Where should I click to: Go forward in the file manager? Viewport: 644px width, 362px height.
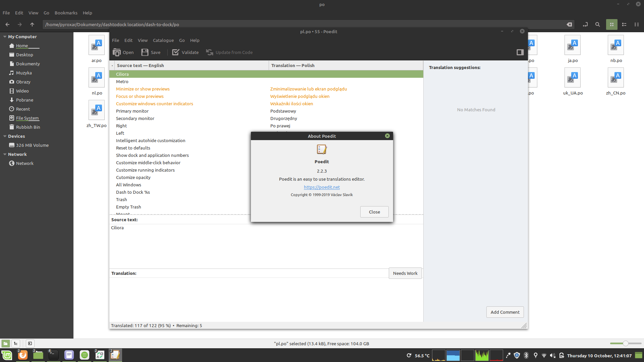click(x=20, y=24)
